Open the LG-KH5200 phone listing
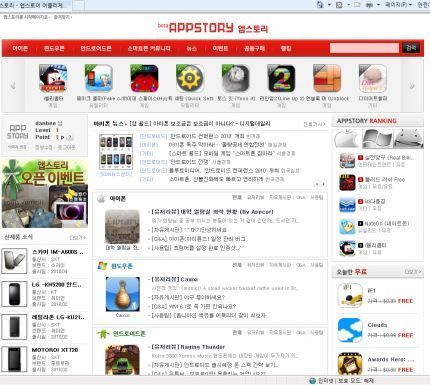 (43, 294)
